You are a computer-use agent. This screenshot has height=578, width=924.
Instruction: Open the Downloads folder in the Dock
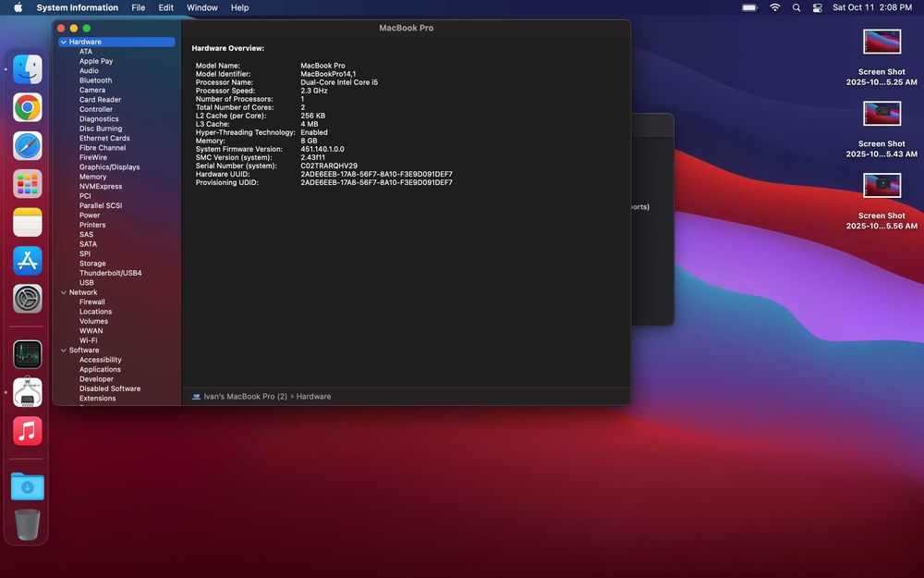[28, 486]
